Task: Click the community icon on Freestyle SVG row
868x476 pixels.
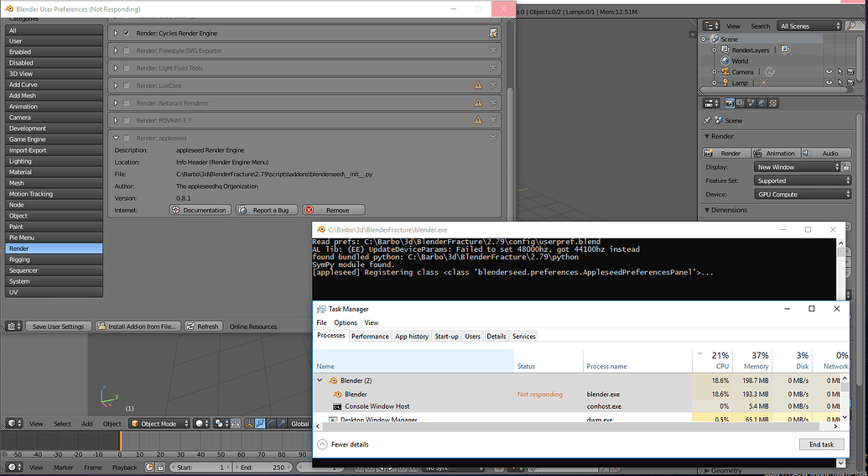Action: pyautogui.click(x=493, y=50)
